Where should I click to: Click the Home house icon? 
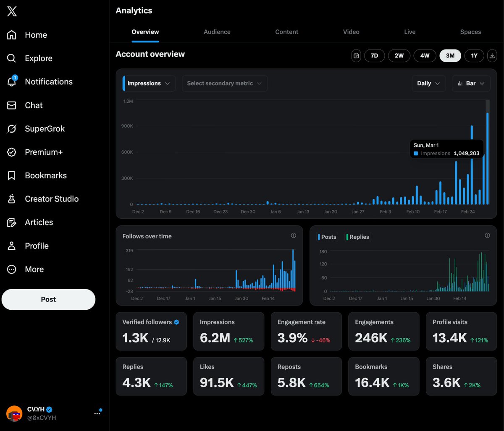click(12, 35)
